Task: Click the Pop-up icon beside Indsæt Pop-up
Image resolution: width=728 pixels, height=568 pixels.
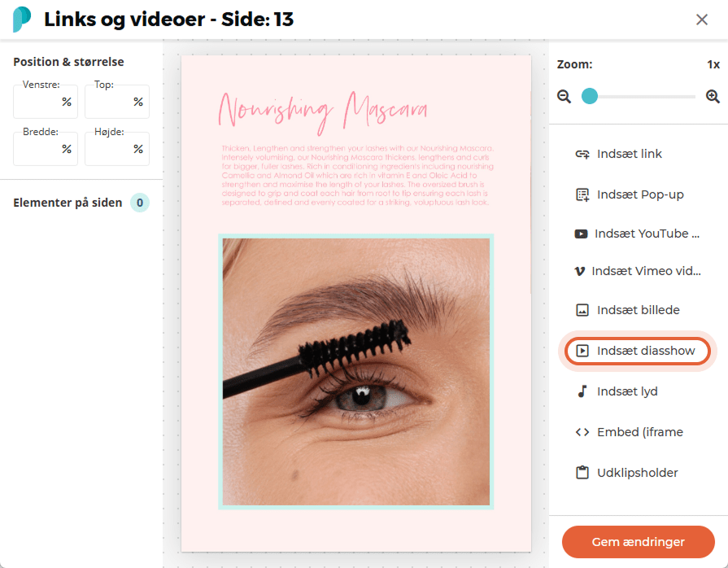Action: 582,194
